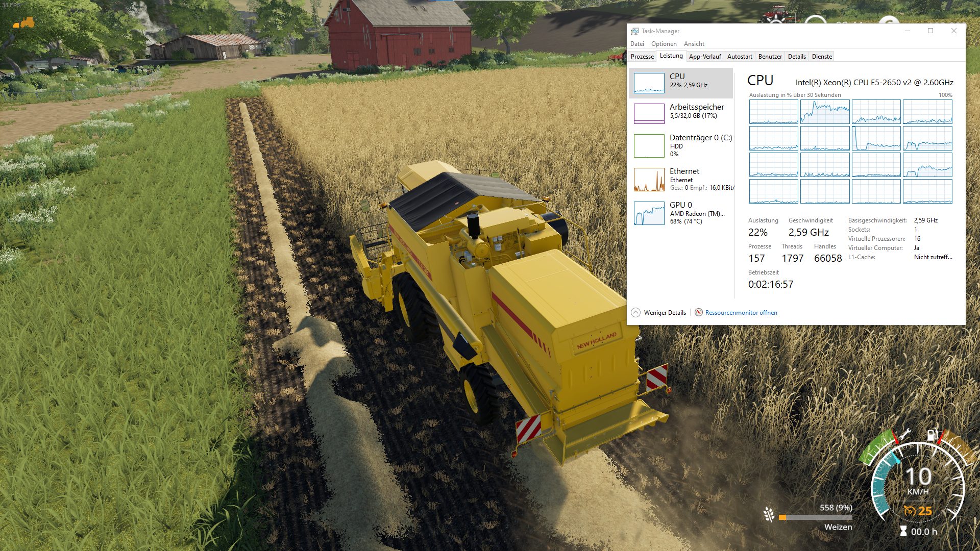Screen dimensions: 980x551
Task: Open the Optionen menu
Action: (664, 44)
